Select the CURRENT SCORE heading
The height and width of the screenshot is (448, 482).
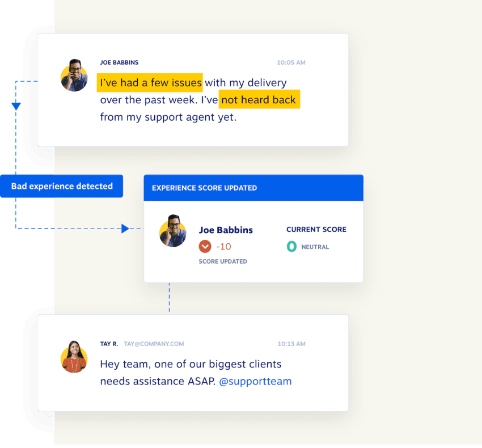pos(316,229)
